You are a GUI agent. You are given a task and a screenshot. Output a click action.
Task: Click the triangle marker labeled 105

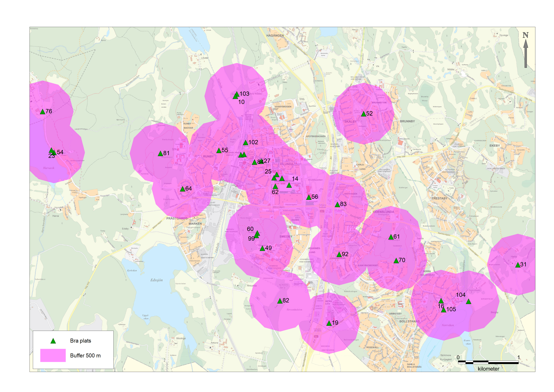[x=444, y=310]
